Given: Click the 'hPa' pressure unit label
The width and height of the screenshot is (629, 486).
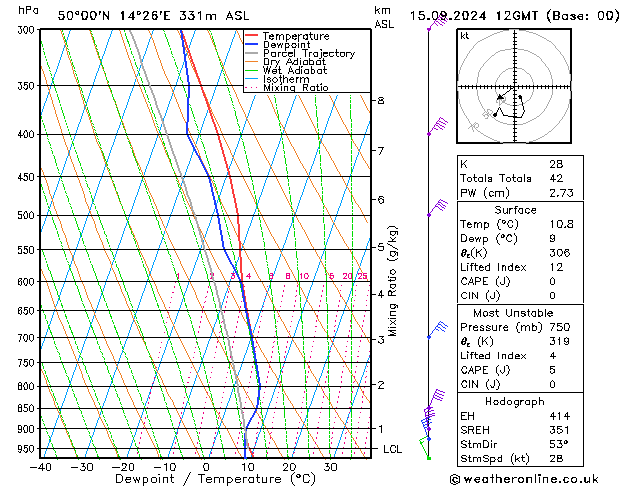Looking at the screenshot, I should point(28,10).
